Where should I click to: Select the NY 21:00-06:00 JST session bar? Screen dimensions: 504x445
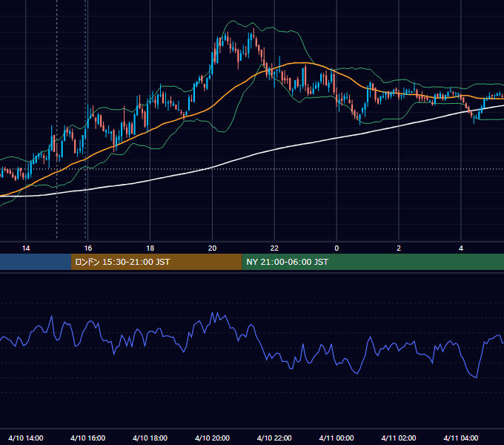[x=373, y=262]
